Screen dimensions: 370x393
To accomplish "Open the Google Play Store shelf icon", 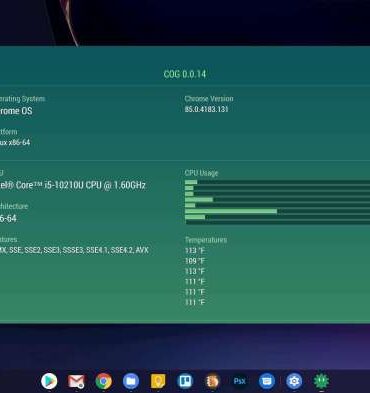I will (x=49, y=381).
